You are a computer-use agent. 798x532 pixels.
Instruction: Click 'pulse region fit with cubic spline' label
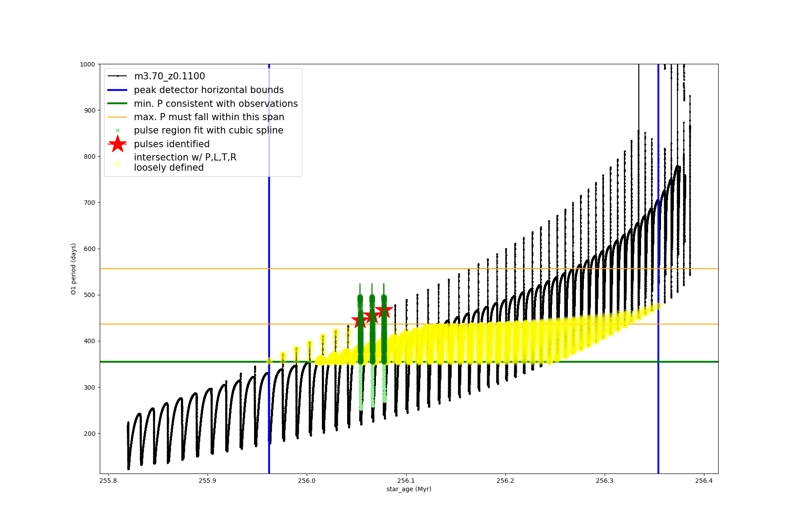[x=208, y=130]
